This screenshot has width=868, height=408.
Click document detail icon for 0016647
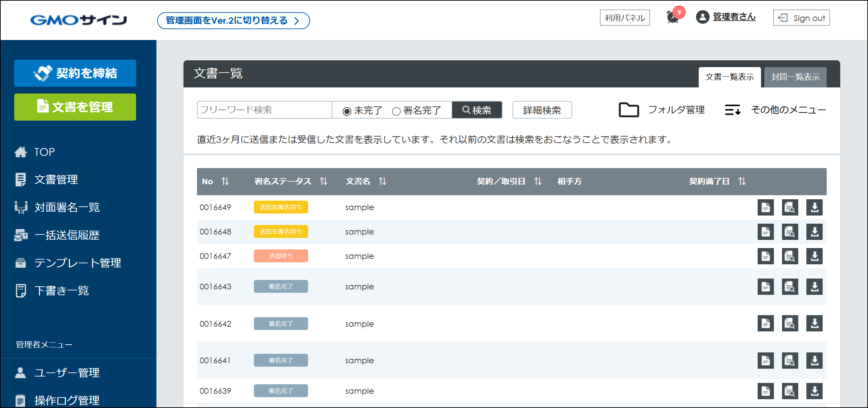click(x=765, y=257)
